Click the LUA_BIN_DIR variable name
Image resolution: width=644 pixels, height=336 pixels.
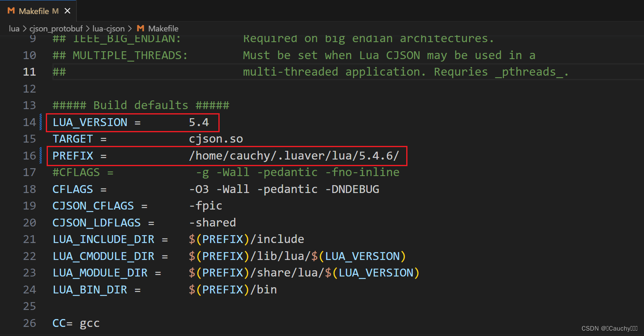click(x=90, y=290)
